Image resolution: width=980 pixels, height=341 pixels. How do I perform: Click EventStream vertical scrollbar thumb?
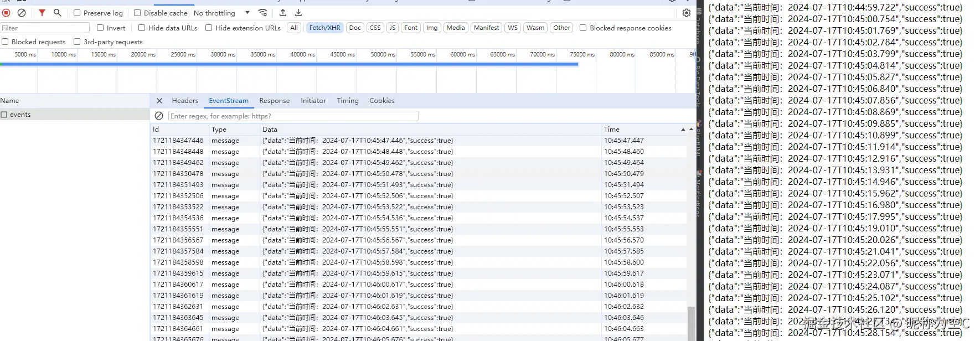(691, 323)
